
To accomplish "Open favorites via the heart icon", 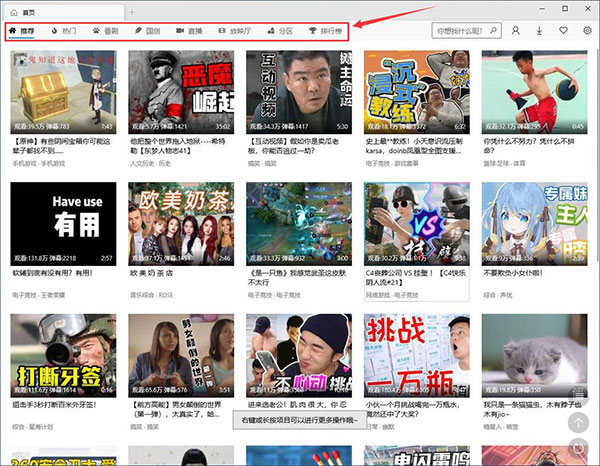I will click(x=564, y=31).
